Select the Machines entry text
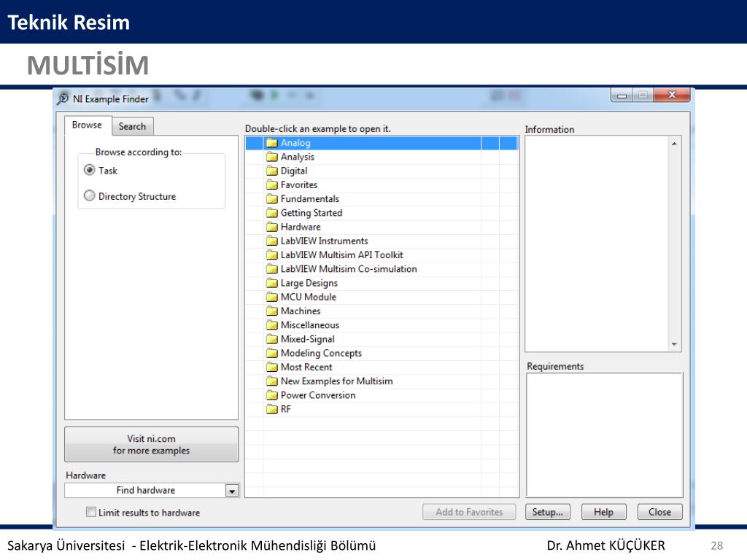 point(301,311)
